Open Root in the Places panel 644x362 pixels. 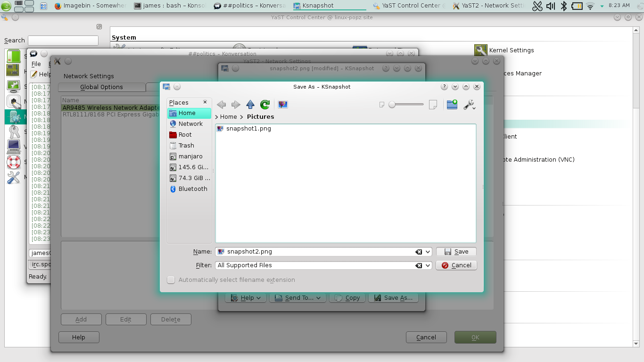190,135
